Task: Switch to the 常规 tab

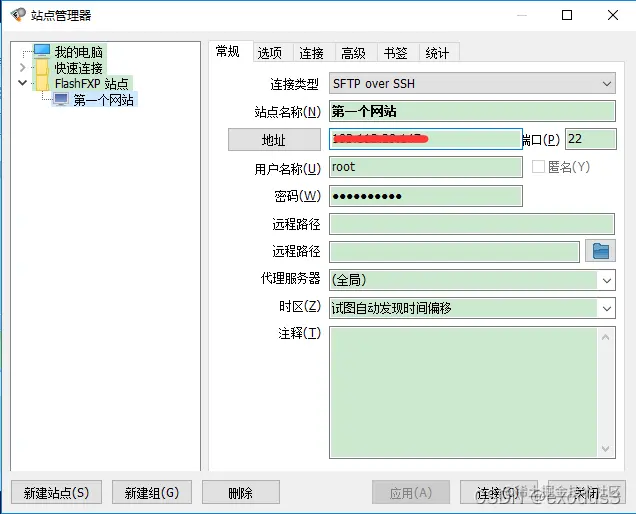Action: tap(228, 52)
